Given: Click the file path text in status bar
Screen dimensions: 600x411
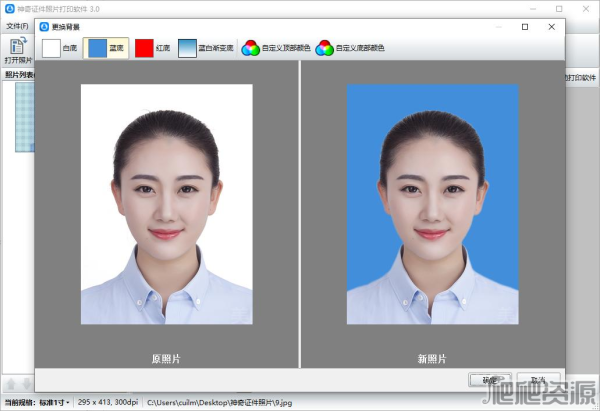Looking at the screenshot, I should 220,403.
